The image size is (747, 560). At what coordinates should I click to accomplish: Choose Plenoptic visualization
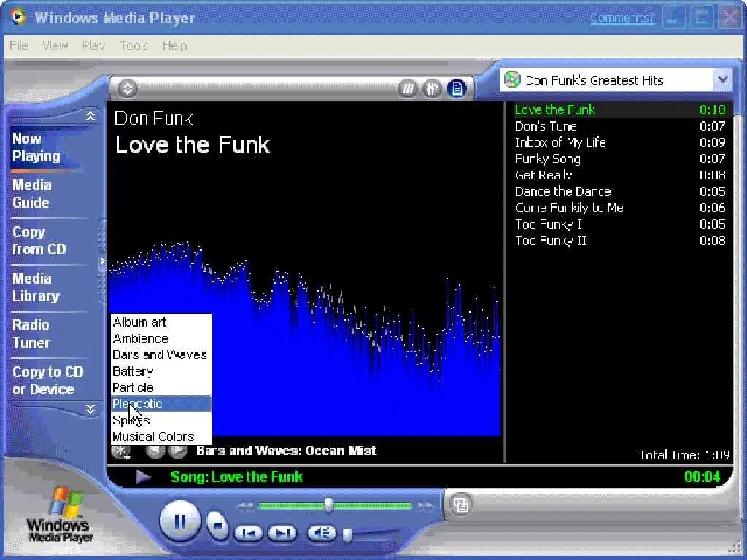click(x=161, y=404)
